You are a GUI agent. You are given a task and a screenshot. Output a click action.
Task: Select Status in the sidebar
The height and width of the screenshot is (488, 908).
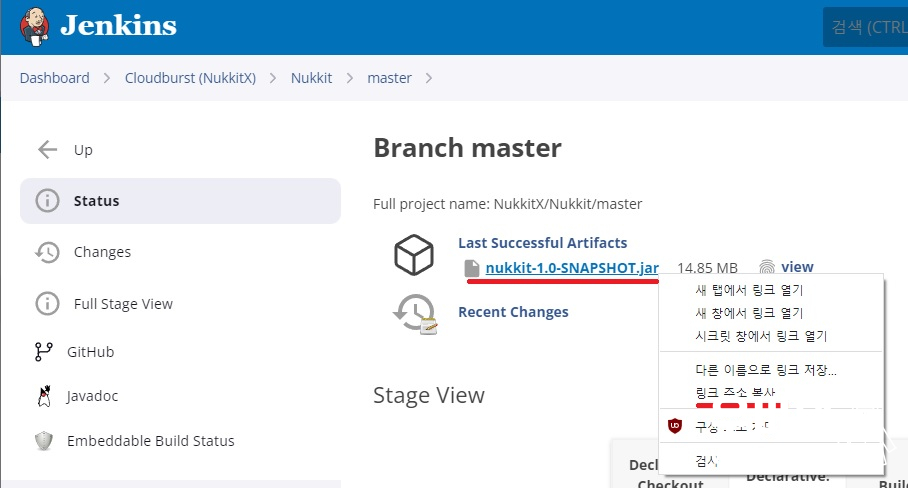click(180, 201)
